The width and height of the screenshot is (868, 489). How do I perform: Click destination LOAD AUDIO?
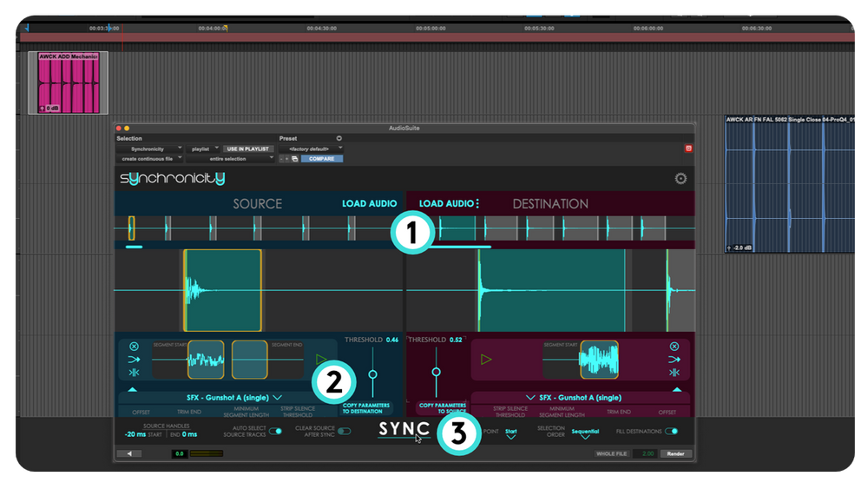coord(446,204)
